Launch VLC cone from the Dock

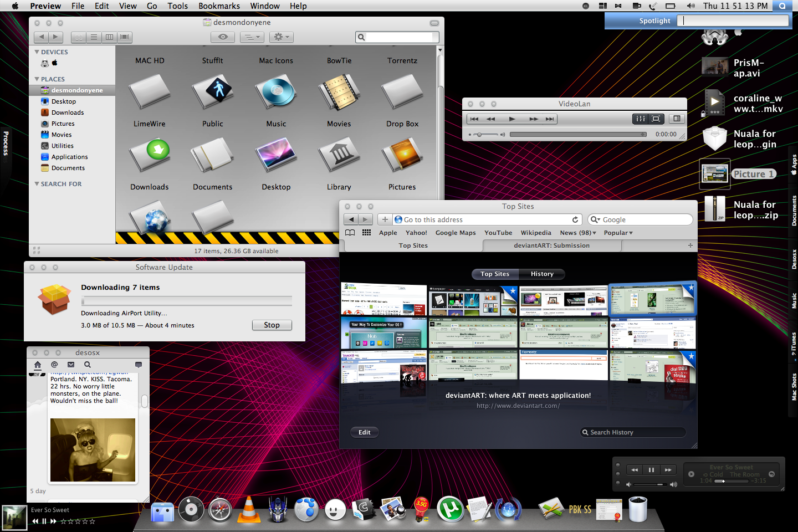[249, 509]
